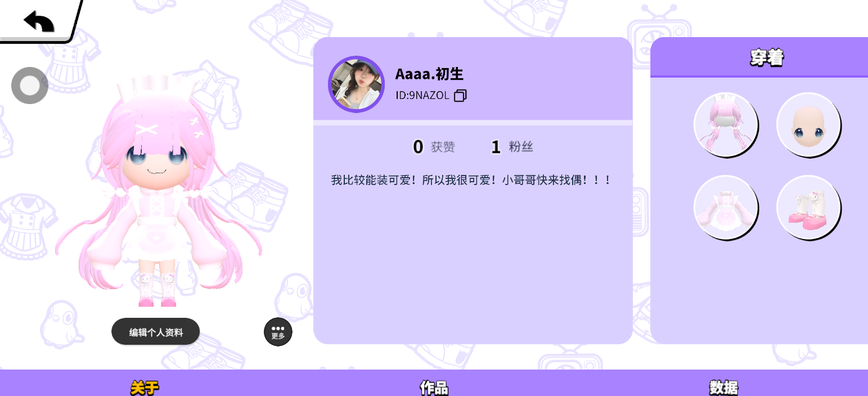Open the profile avatar photo
The width and height of the screenshot is (868, 396).
[356, 84]
